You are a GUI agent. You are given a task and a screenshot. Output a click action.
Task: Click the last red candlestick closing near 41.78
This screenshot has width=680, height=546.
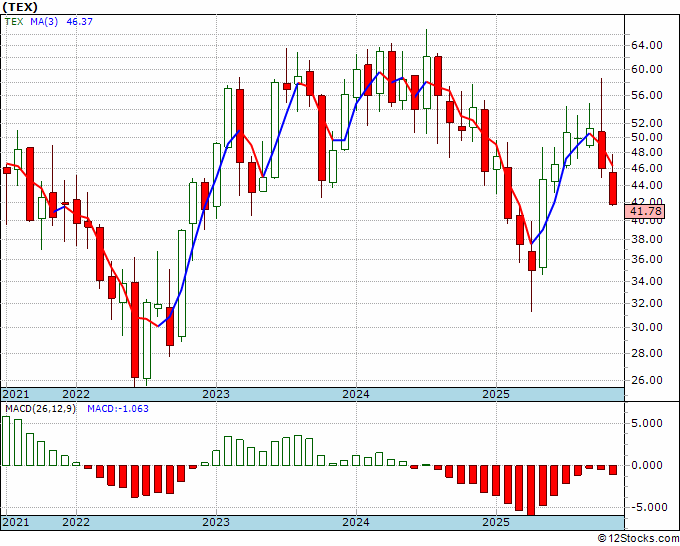[x=613, y=188]
